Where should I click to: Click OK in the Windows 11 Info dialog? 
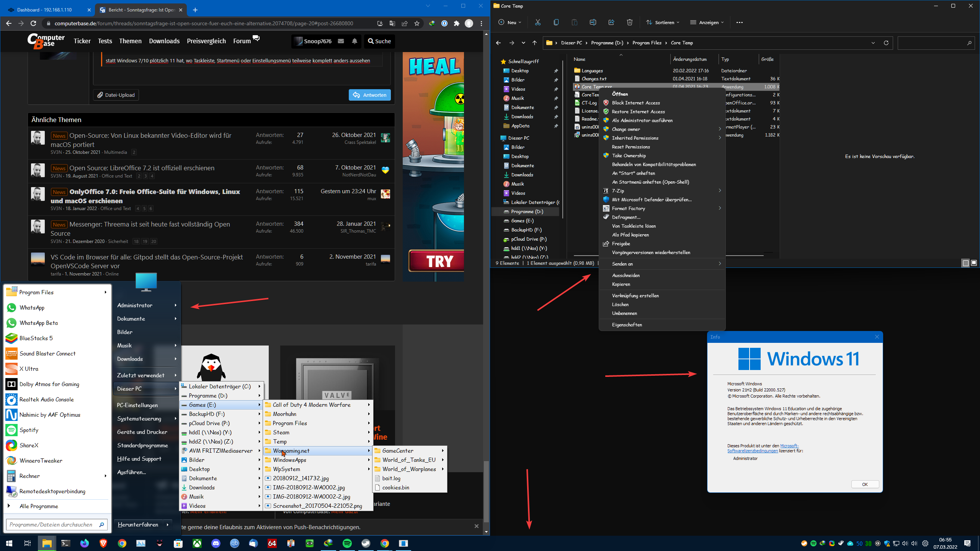[x=865, y=484]
